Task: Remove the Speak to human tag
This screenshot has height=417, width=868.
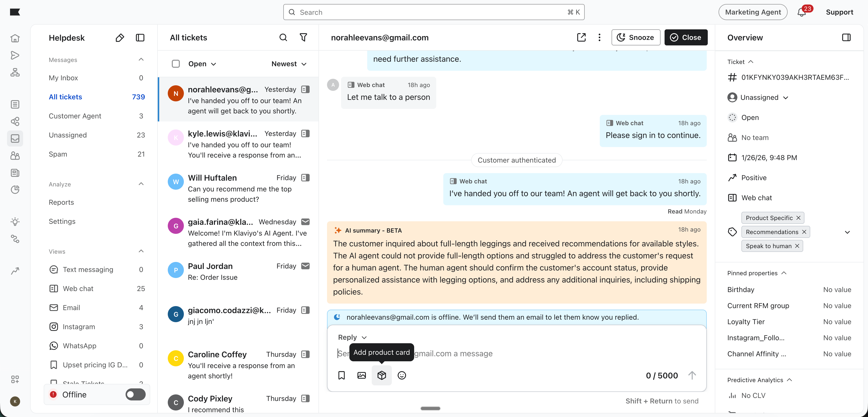Action: [797, 246]
